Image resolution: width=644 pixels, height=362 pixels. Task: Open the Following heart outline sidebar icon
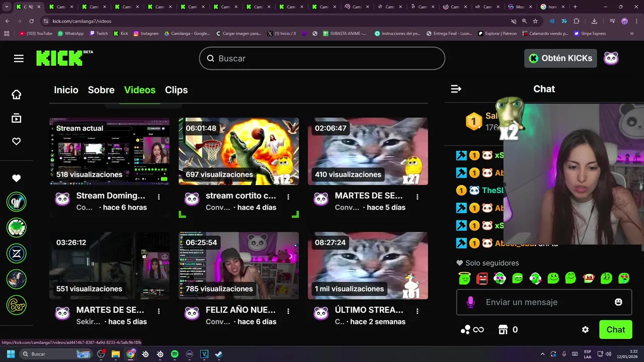pos(17,142)
